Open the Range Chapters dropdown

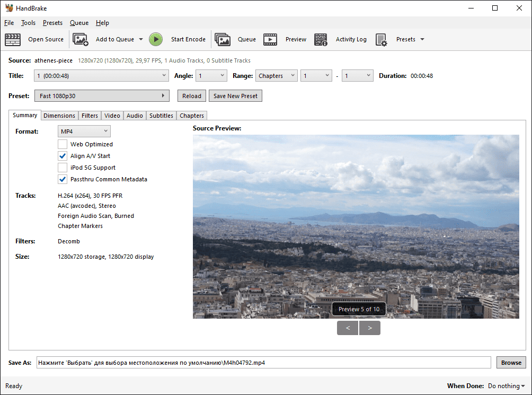tap(276, 76)
